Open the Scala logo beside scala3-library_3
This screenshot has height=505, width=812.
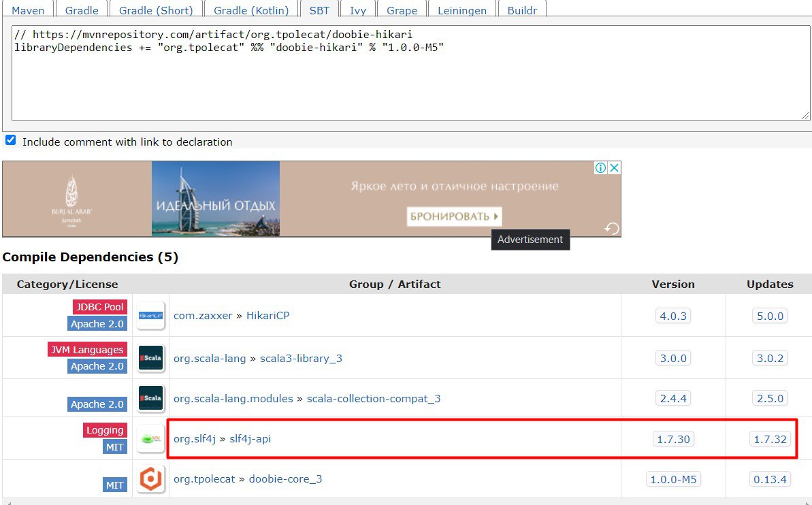click(x=150, y=358)
